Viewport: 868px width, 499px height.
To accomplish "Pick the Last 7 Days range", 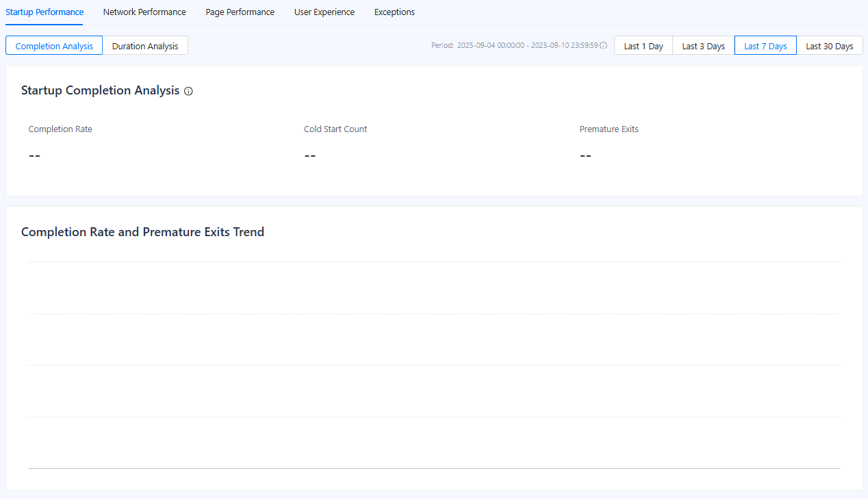I will point(765,46).
